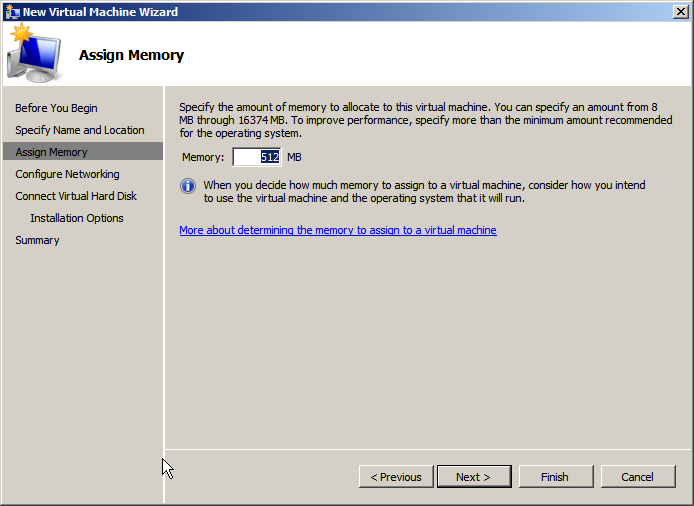
Task: Select the Assign Memory step in sidebar
Action: point(51,152)
